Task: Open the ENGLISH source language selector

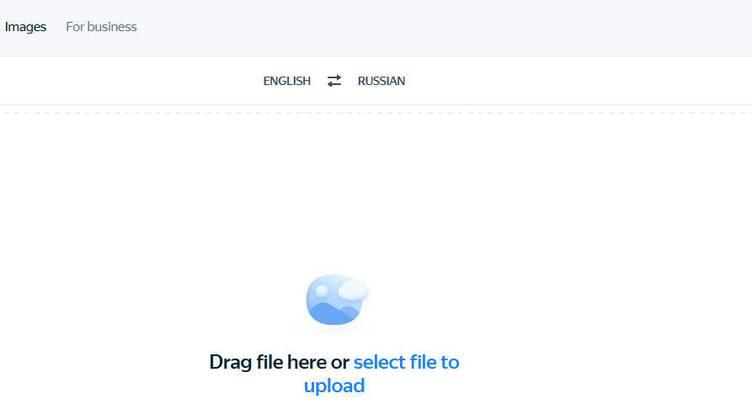Action: coord(287,81)
